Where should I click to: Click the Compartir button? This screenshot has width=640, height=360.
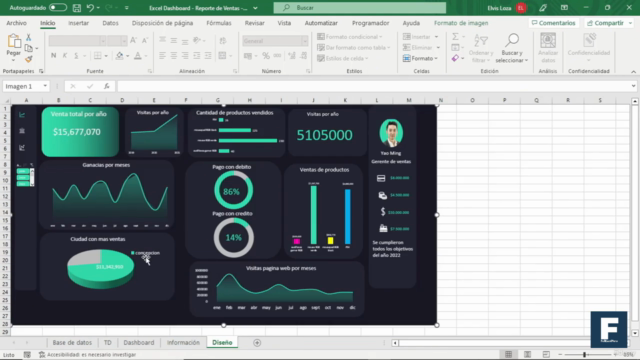tap(609, 23)
